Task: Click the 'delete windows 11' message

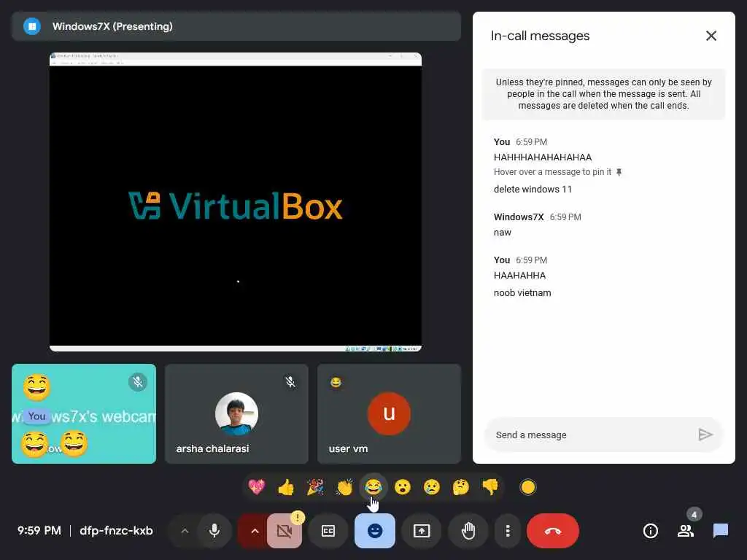Action: (533, 189)
